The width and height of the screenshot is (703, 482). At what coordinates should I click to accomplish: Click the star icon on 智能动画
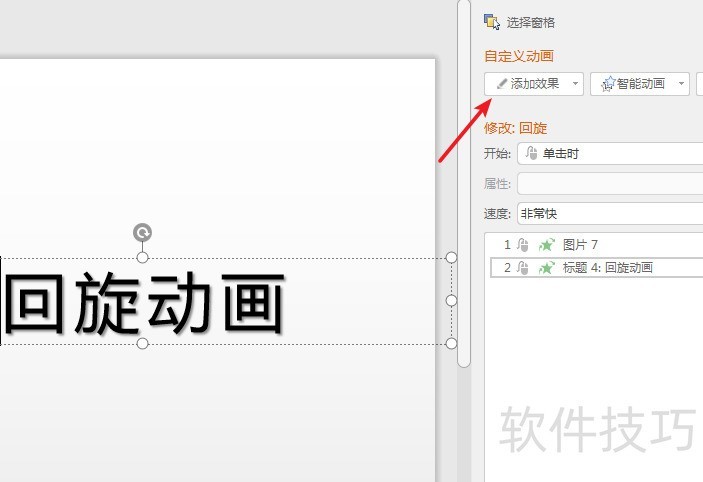(607, 84)
